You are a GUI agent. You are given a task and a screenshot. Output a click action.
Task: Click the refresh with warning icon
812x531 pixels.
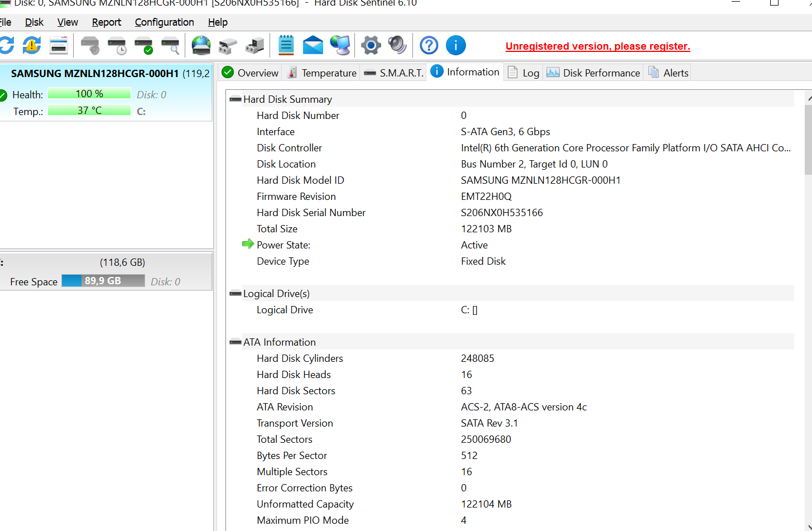(x=32, y=45)
